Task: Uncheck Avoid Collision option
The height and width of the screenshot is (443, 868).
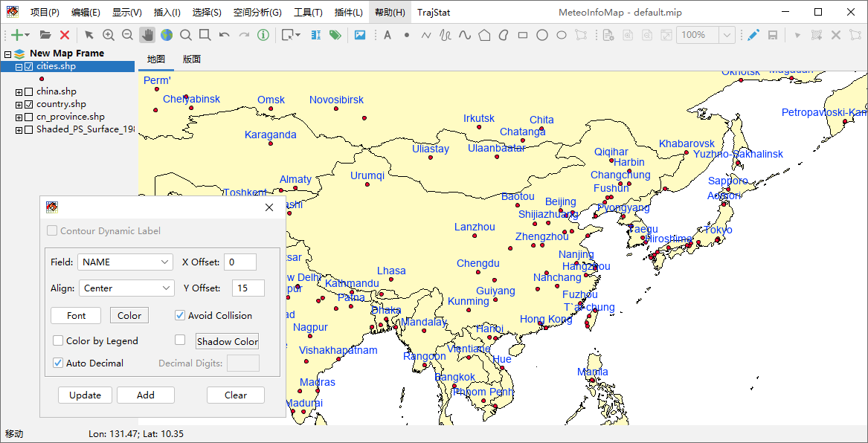Action: coord(180,315)
